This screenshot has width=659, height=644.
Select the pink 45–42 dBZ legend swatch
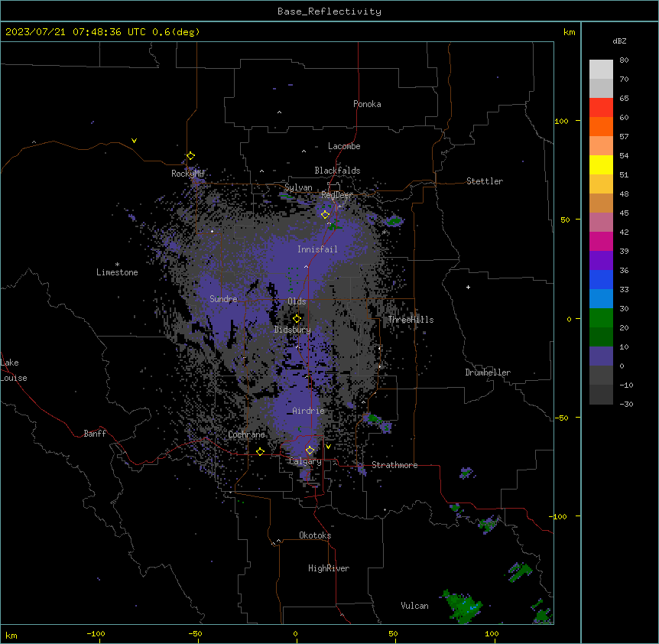(601, 223)
